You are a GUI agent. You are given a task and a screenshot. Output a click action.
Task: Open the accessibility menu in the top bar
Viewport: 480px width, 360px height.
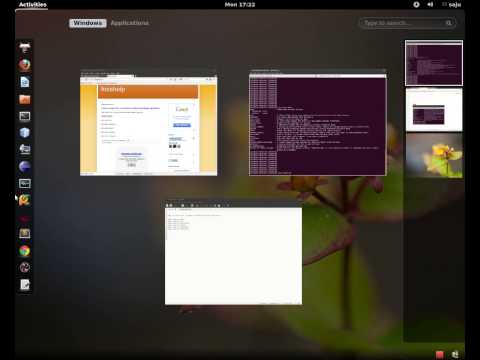[x=416, y=4]
